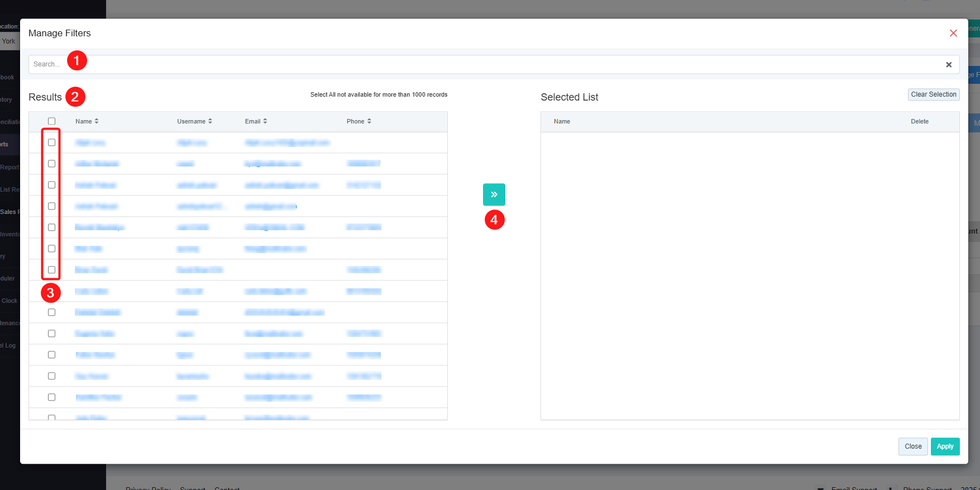This screenshot has height=490, width=980.
Task: Open the name link in the first results row
Action: [90, 143]
